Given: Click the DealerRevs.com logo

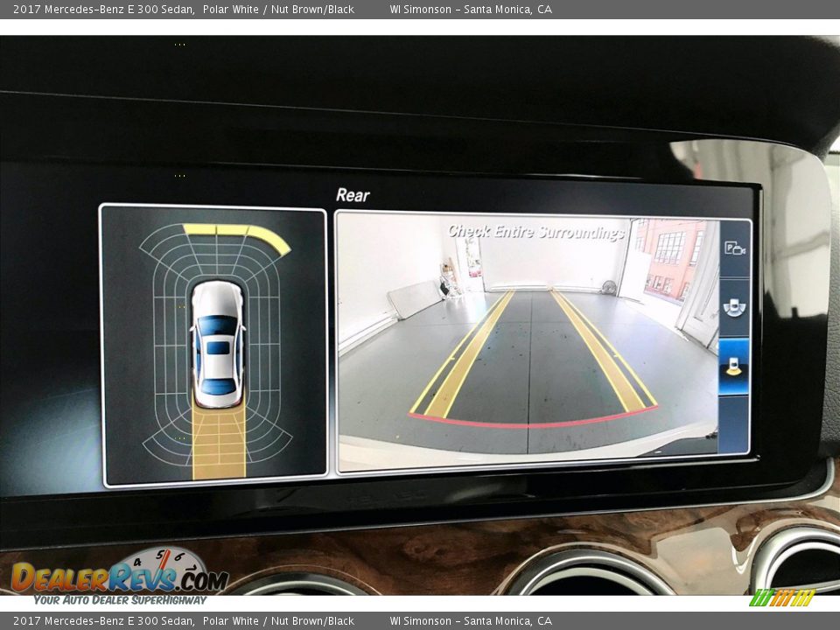Looking at the screenshot, I should tap(120, 577).
